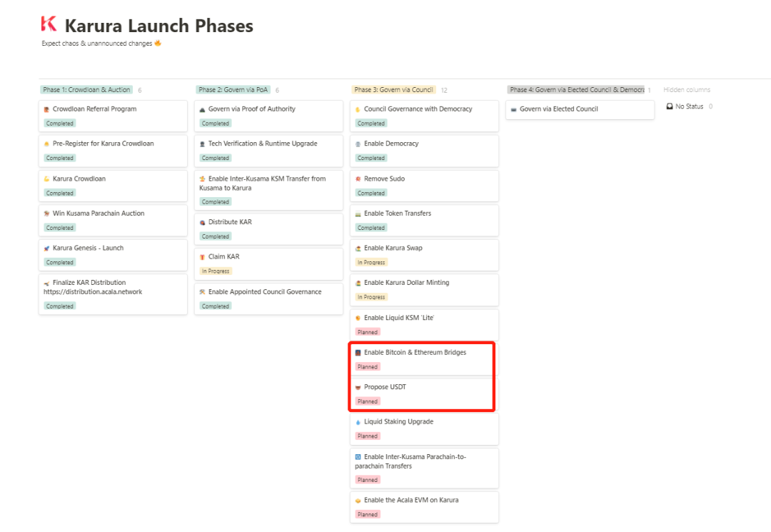The image size is (771, 532).
Task: Select the Phase 3: Govern via Council header
Action: [x=393, y=90]
